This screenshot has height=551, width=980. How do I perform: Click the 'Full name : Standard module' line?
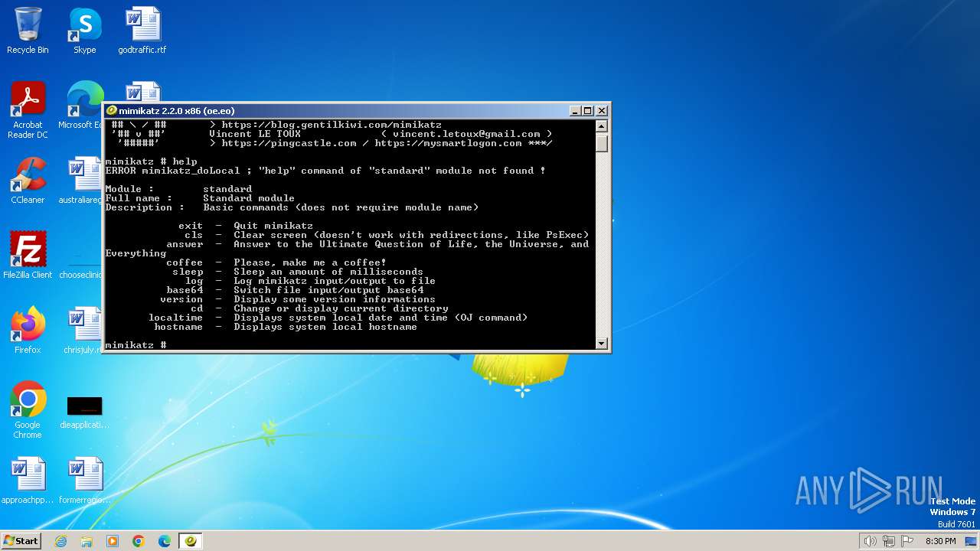(200, 198)
